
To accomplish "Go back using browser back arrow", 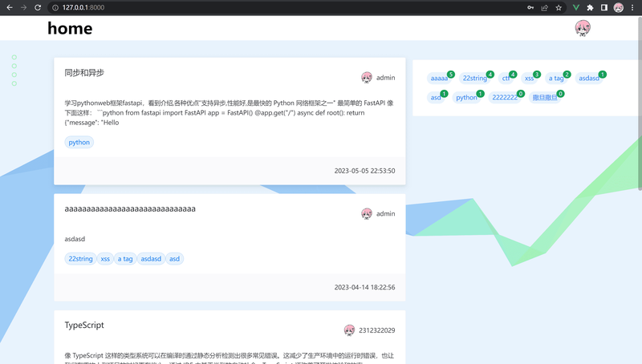I will (x=10, y=7).
